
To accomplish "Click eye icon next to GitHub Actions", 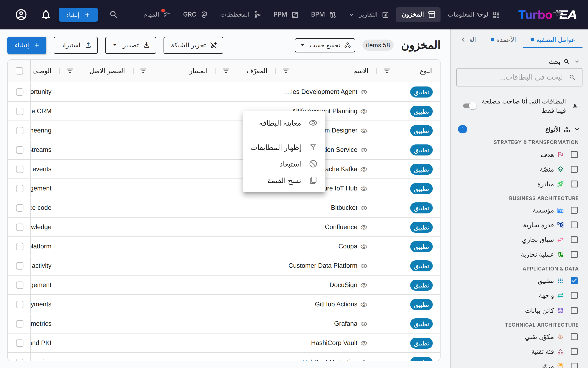I will [x=364, y=305].
